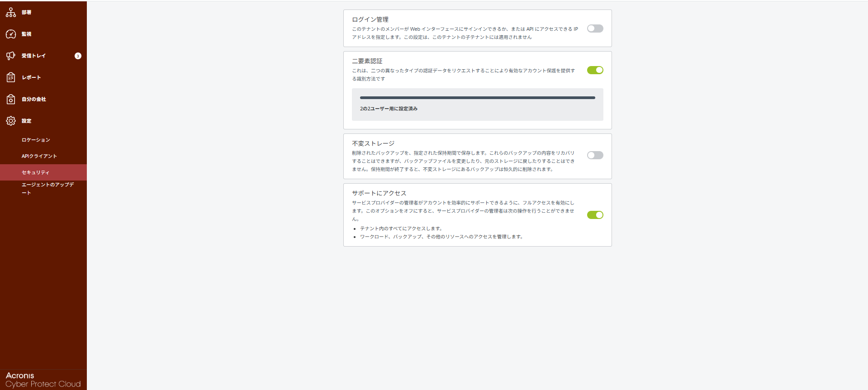Turn off the サポートにアクセス toggle
Image resolution: width=868 pixels, height=390 pixels.
(595, 215)
